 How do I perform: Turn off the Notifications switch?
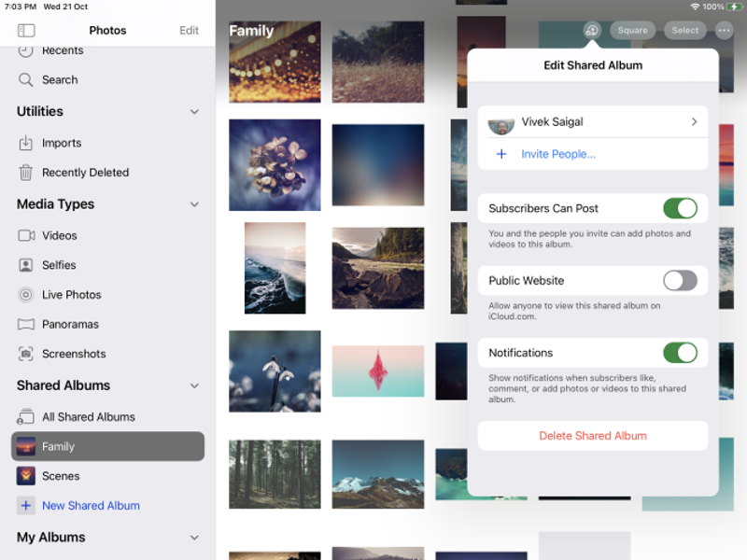680,353
